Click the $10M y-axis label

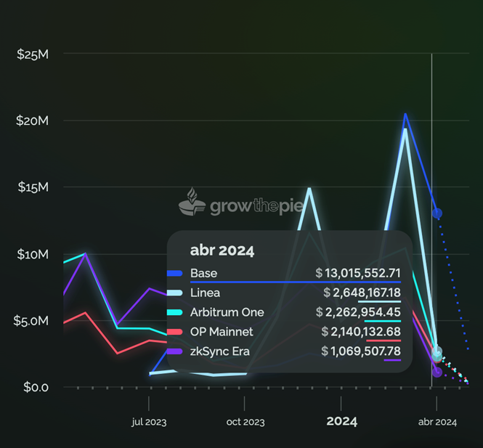[33, 254]
